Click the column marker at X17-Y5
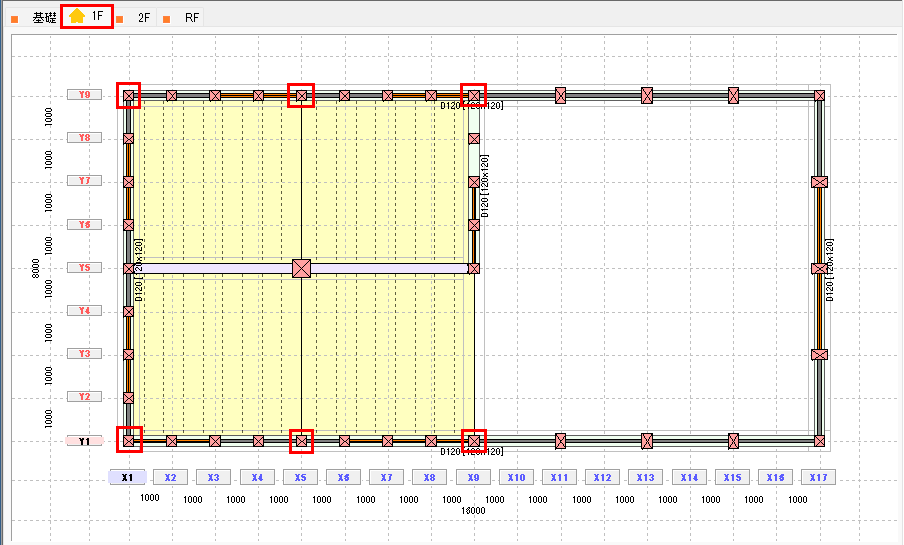This screenshot has width=904, height=545. pos(820,268)
